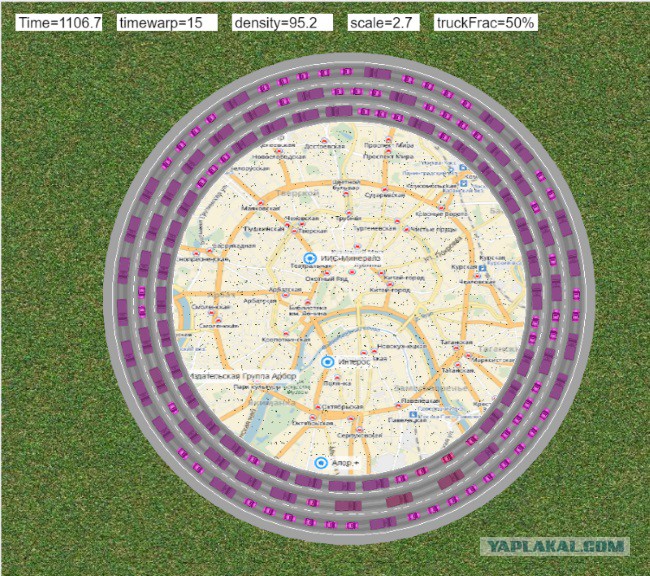Image resolution: width=650 pixels, height=576 pixels.
Task: Select the Баррикадная metro station icon
Action: pyautogui.click(x=210, y=250)
